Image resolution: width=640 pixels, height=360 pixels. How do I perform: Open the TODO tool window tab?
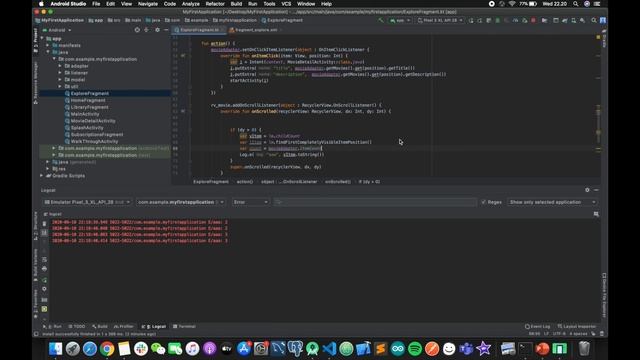[77, 327]
